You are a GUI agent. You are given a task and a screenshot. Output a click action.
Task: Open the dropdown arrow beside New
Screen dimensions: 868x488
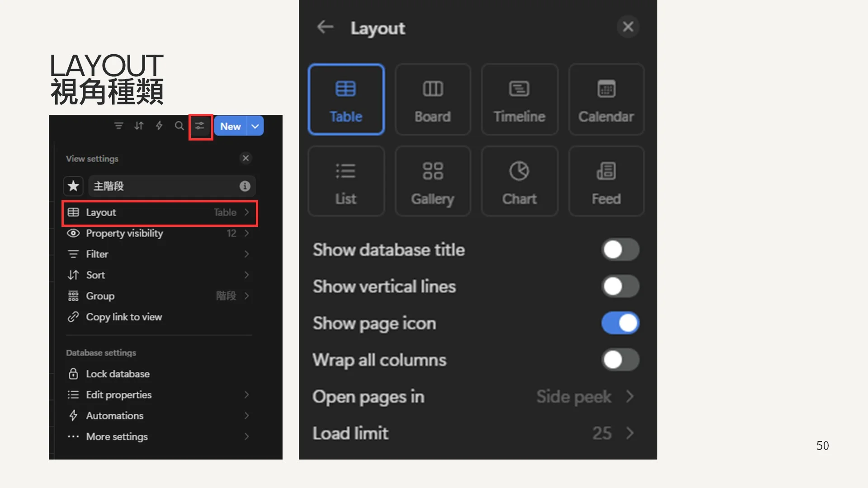pyautogui.click(x=255, y=127)
